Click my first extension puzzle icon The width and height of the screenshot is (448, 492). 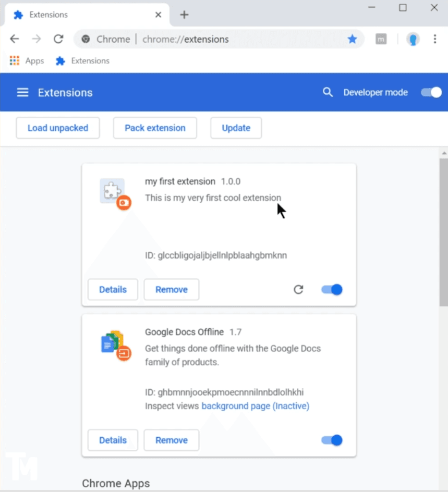[112, 191]
